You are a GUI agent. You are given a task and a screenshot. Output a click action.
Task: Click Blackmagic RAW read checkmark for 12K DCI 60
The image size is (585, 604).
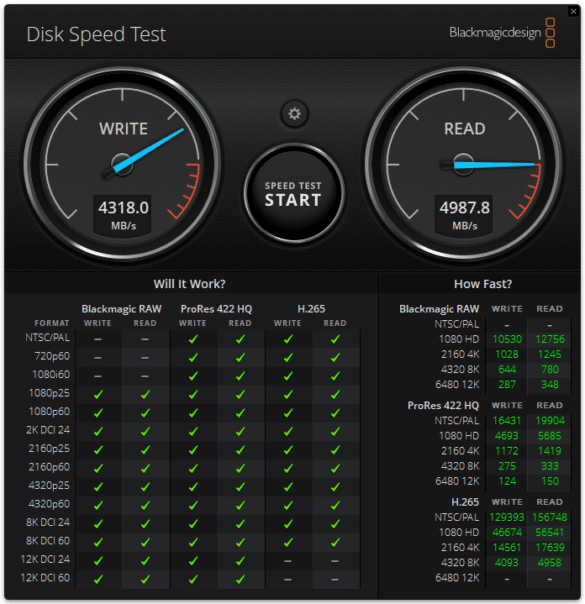[x=145, y=579]
